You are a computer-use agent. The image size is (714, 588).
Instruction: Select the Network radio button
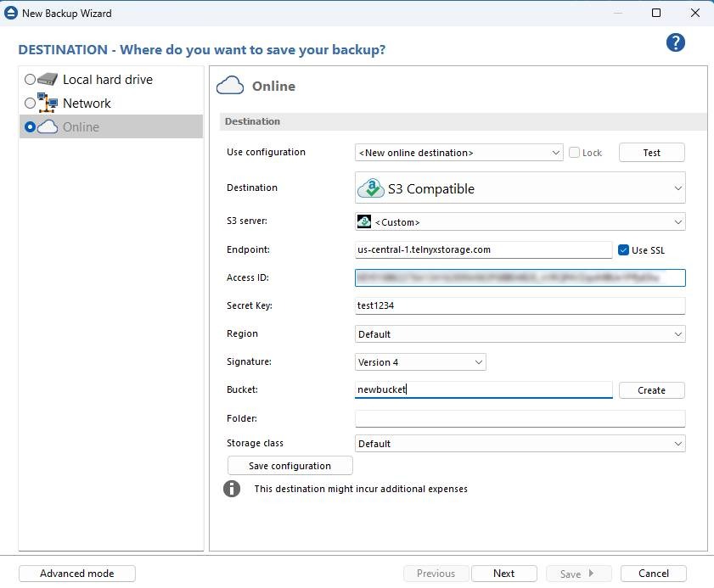30,103
